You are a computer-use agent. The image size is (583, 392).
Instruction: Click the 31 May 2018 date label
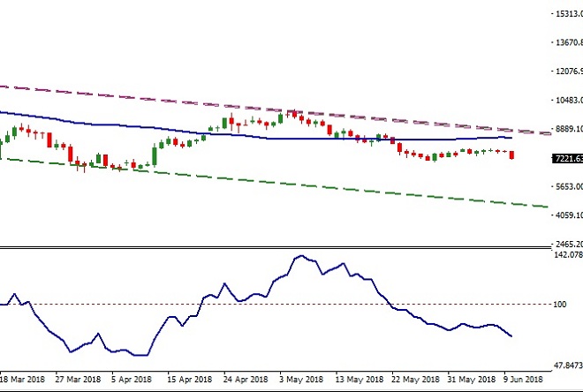pos(471,380)
